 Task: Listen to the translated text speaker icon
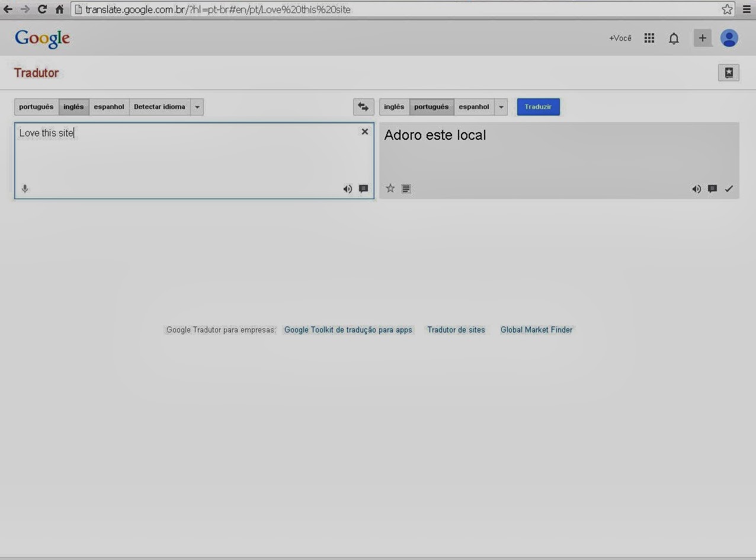(x=697, y=189)
